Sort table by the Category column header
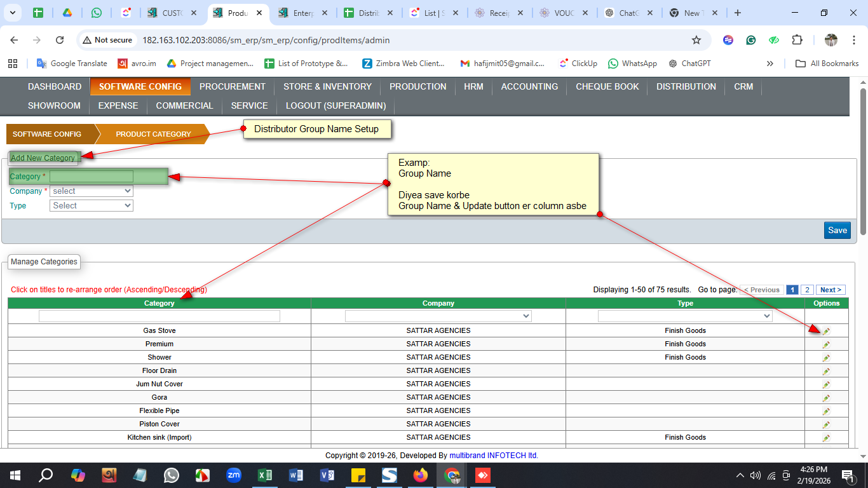This screenshot has height=488, width=868. click(x=159, y=304)
